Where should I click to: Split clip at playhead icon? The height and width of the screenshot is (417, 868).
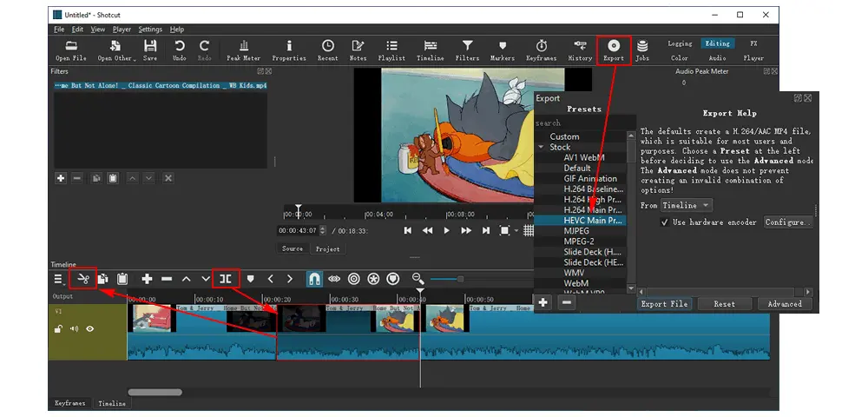[x=226, y=279]
